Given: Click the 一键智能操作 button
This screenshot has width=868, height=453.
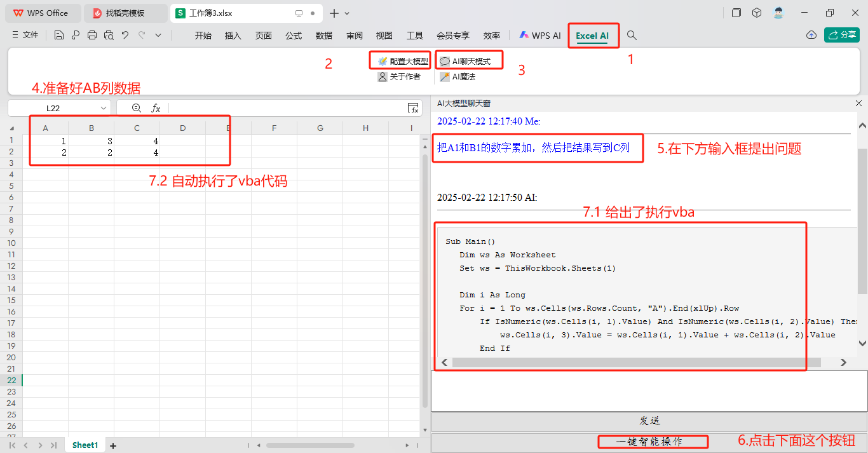Looking at the screenshot, I should click(x=649, y=442).
